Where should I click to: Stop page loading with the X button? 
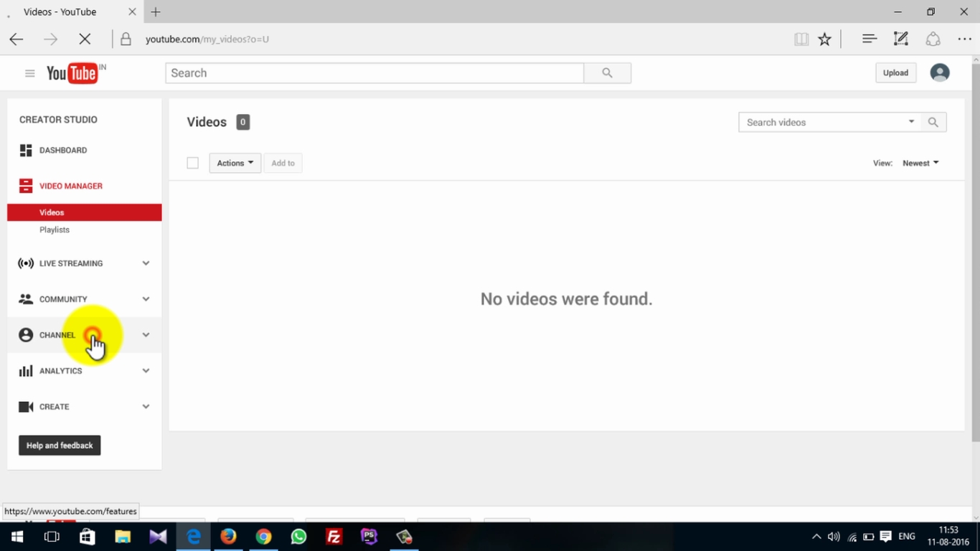coord(85,39)
